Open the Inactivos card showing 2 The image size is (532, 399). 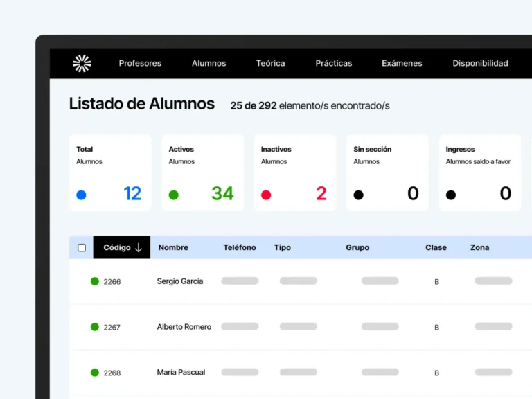295,172
